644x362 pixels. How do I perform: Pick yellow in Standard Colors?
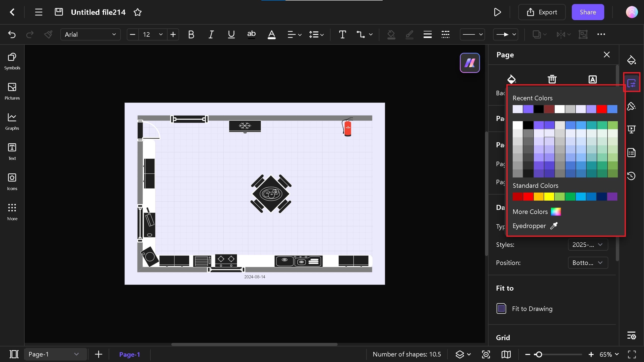click(x=549, y=197)
